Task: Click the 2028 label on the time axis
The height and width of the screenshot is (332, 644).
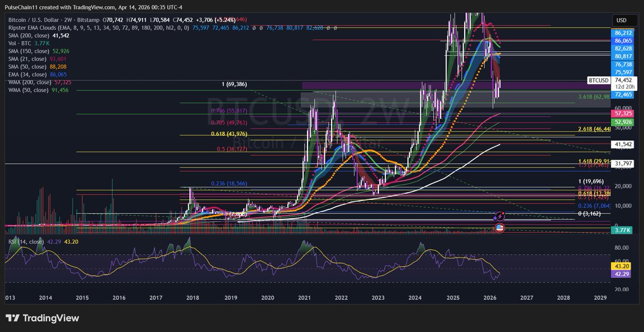Action: (563, 297)
